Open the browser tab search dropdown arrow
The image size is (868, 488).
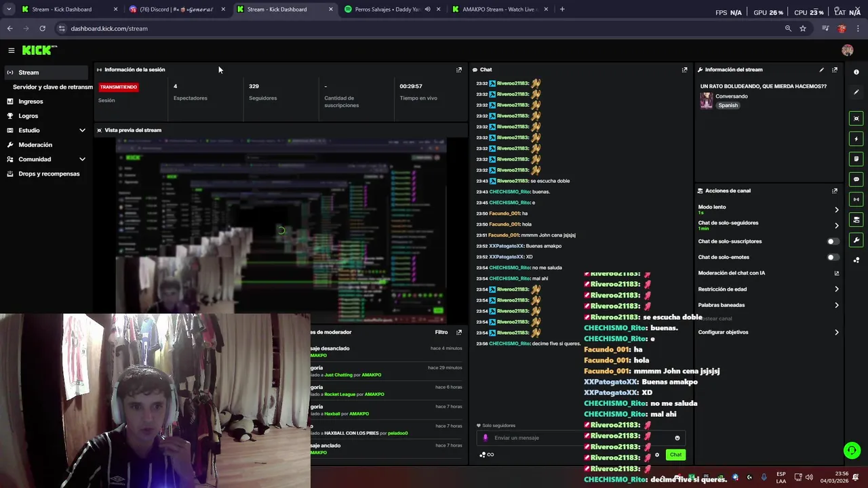coord(9,9)
